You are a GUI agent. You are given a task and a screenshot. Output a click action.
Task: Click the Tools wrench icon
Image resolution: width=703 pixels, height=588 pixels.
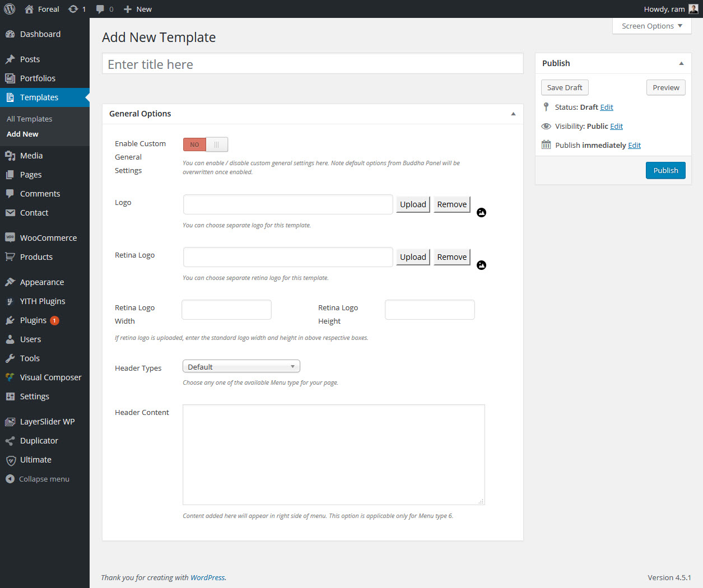(10, 358)
